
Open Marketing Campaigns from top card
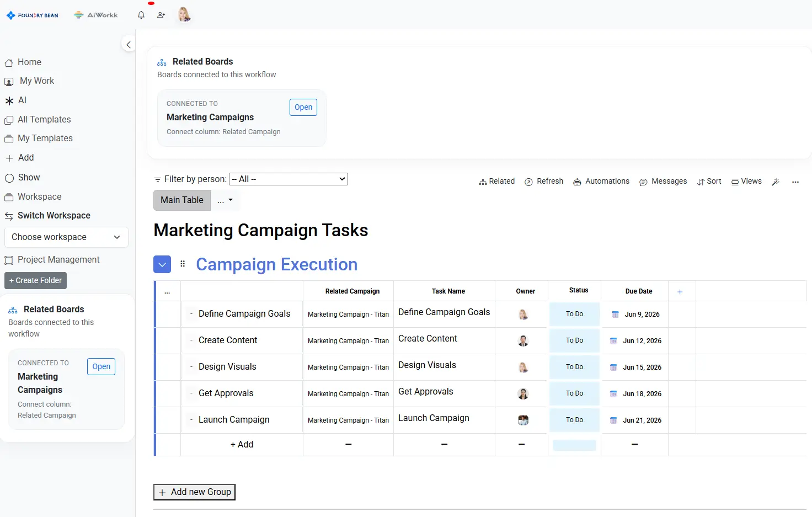click(303, 107)
